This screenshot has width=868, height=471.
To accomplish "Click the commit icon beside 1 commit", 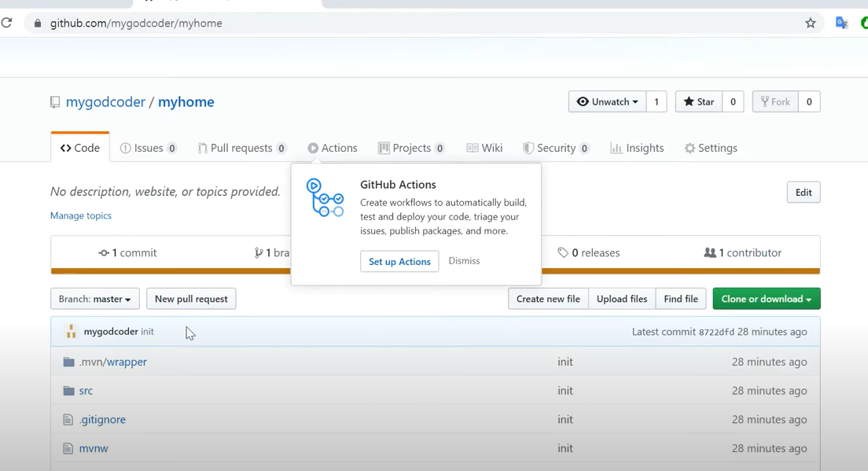I will tap(104, 253).
